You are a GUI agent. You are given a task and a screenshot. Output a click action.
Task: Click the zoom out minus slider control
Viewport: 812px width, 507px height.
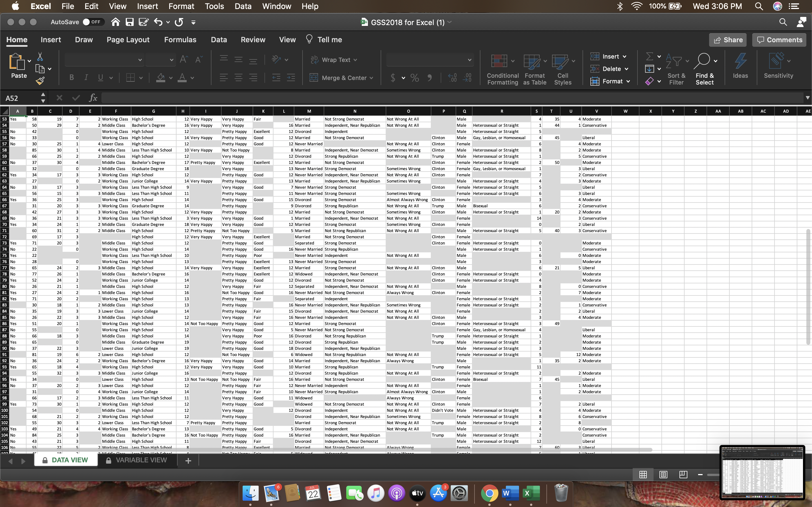(700, 475)
